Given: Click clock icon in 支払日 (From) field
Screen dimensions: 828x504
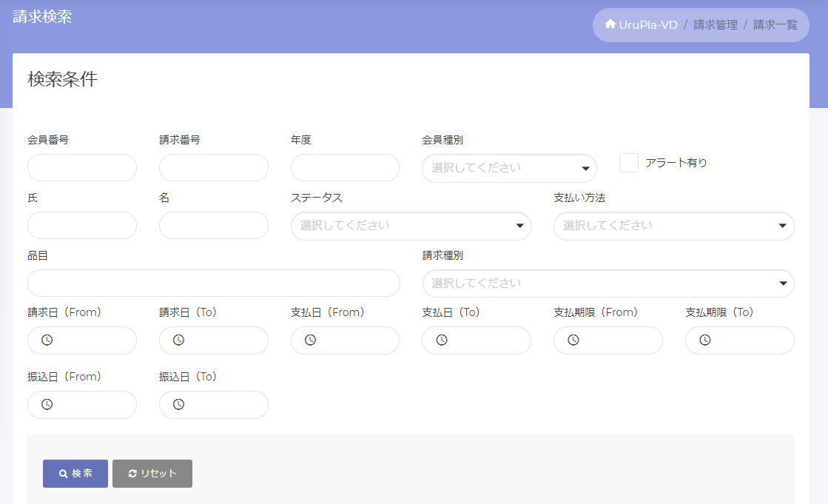Looking at the screenshot, I should click(310, 340).
